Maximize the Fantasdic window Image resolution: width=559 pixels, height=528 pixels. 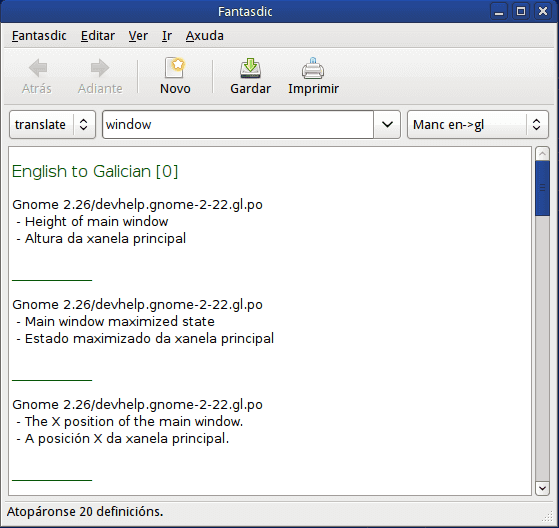520,11
